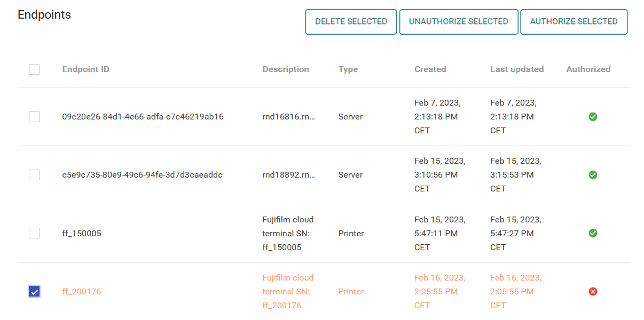Screen dimensions: 644x320
Task: Click the Authorized column header
Action: [x=588, y=69]
